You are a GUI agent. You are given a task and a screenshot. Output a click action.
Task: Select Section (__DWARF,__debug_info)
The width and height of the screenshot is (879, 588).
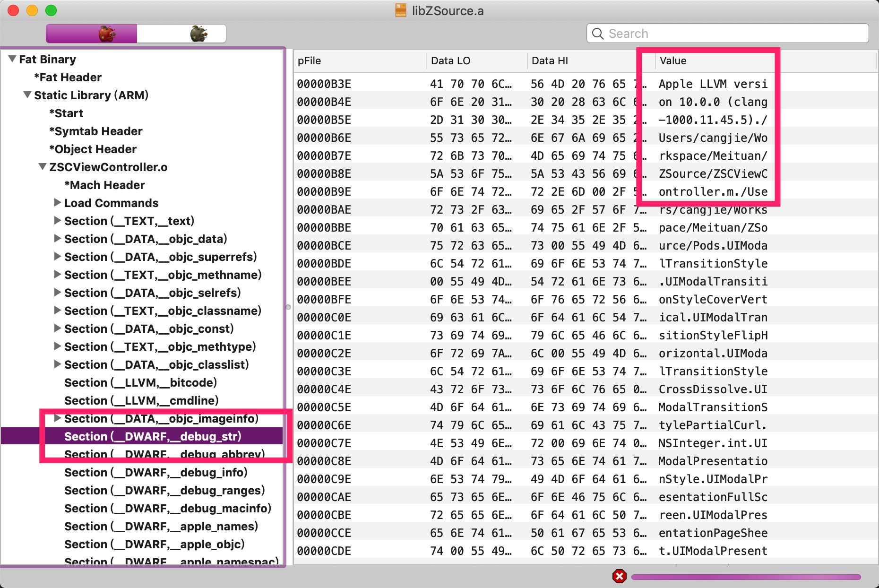click(x=155, y=472)
